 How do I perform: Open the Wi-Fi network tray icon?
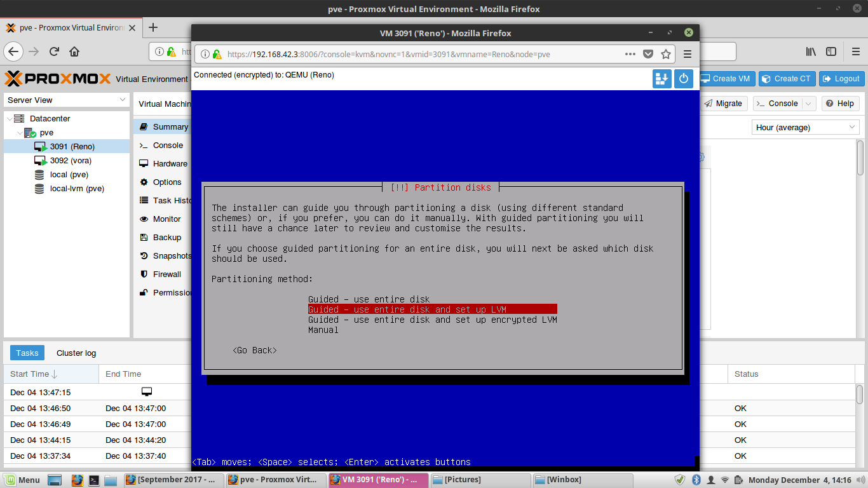pos(725,480)
